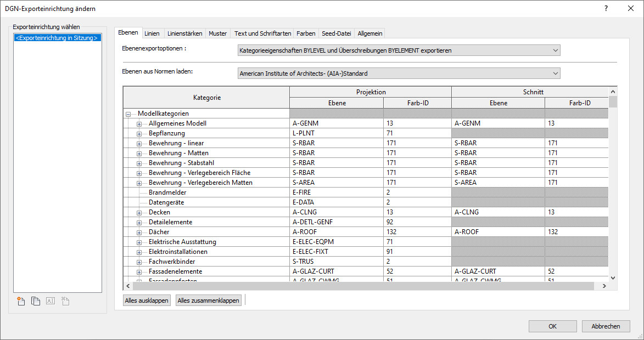Click the Alles ausklappen button
Image resolution: width=644 pixels, height=340 pixels.
pyautogui.click(x=147, y=301)
